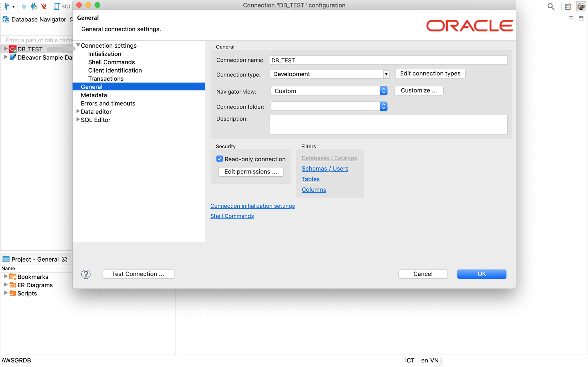Click the New Connection plug icon
The height and width of the screenshot is (367, 588).
[7, 6]
